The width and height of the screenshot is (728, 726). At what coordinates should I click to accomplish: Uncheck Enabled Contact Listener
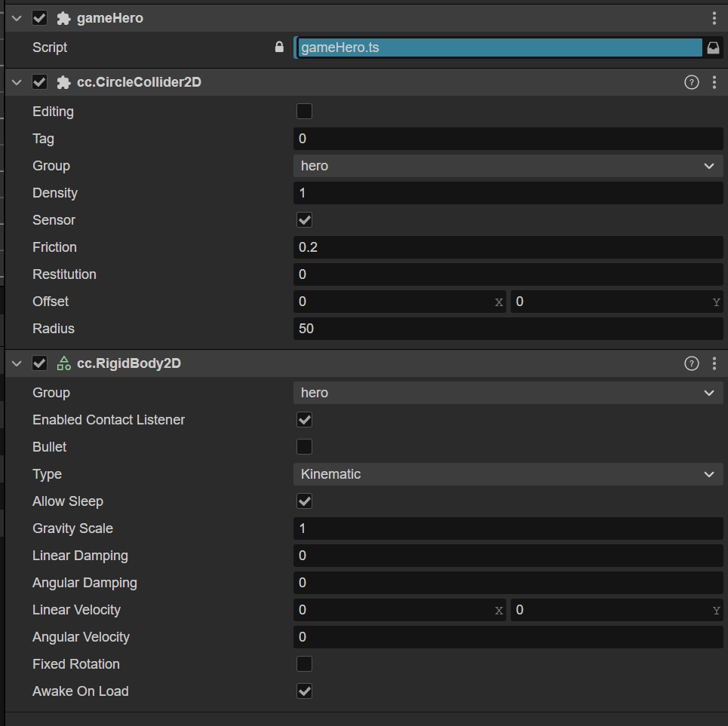click(304, 420)
